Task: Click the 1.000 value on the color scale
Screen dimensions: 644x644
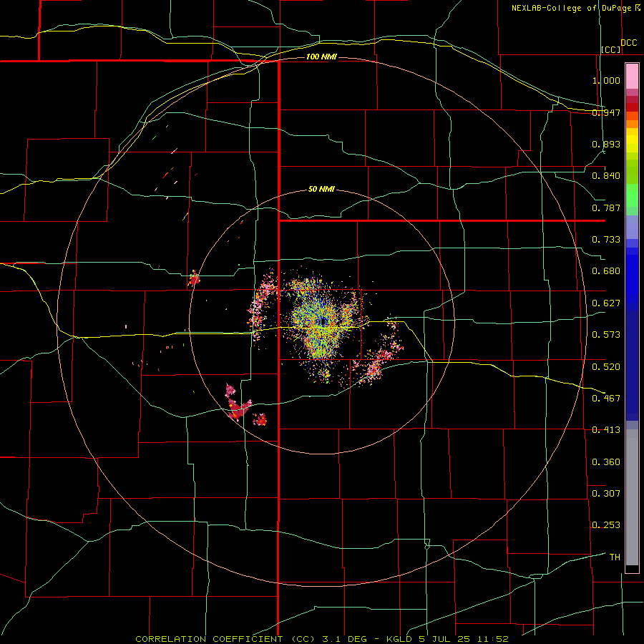Action: pyautogui.click(x=606, y=80)
